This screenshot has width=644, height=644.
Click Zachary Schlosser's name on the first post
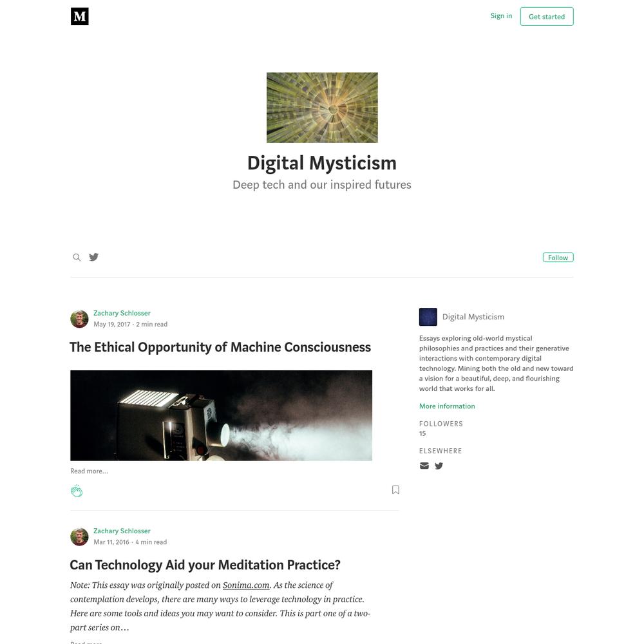click(122, 313)
